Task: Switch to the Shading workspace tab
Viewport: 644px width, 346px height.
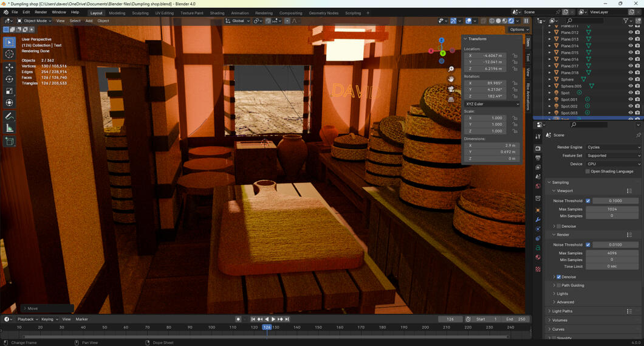Action: coord(217,13)
